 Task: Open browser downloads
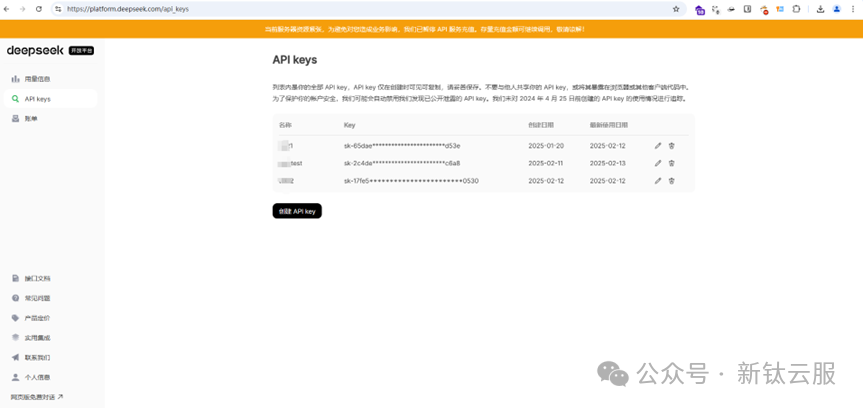click(x=821, y=9)
